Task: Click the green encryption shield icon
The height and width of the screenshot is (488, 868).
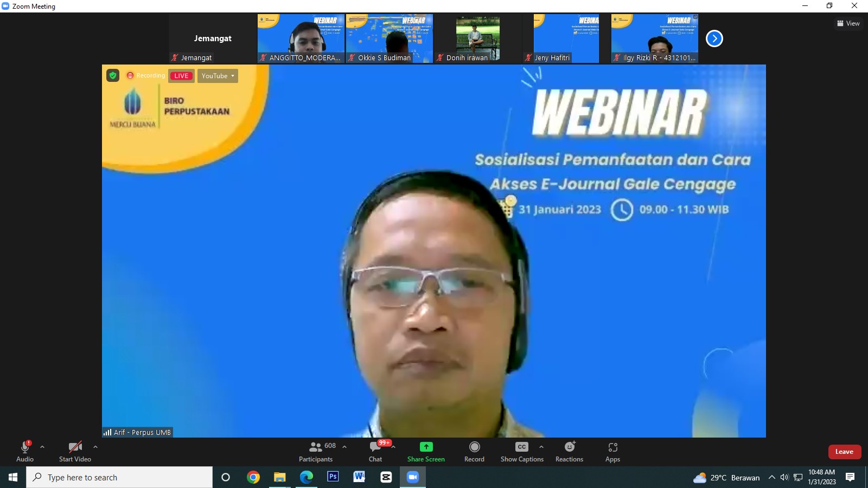Action: tap(113, 75)
